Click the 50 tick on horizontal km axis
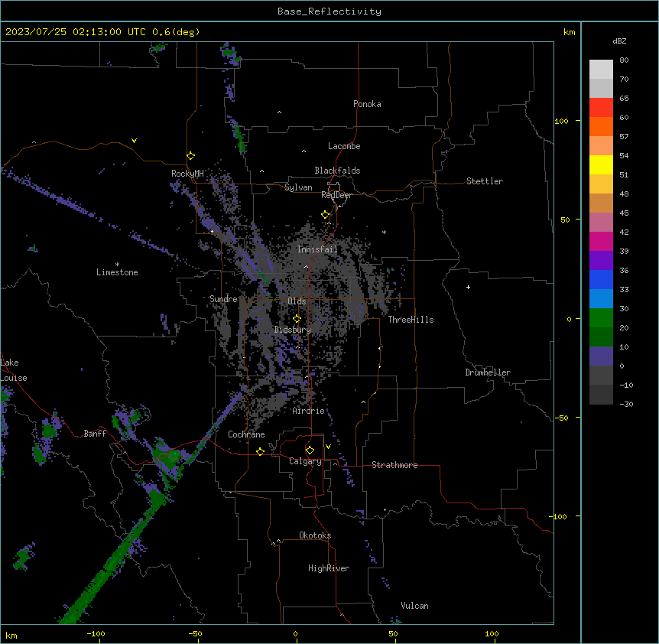Viewport: 659px width, 644px height. 393,633
